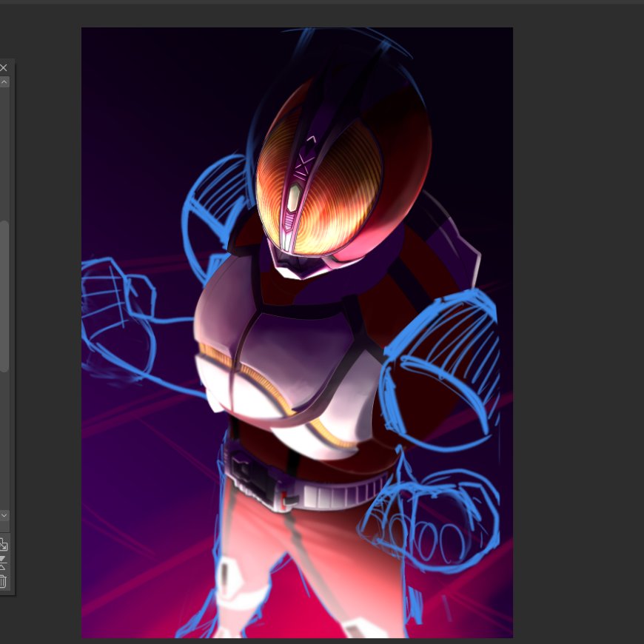
Task: Delete the layer with the trash icon
Action: pyautogui.click(x=3, y=582)
